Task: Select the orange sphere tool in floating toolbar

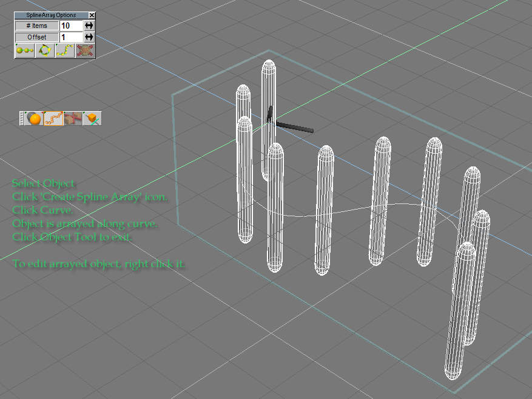Action: (35, 118)
